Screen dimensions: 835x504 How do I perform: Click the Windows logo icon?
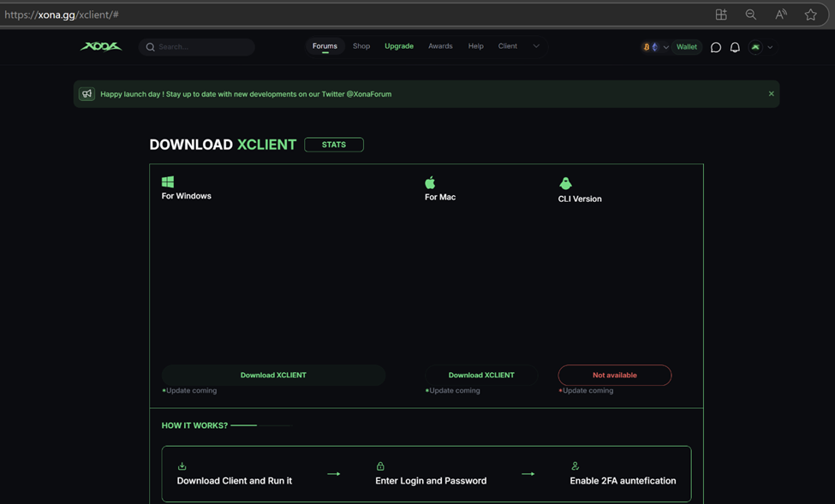point(168,182)
